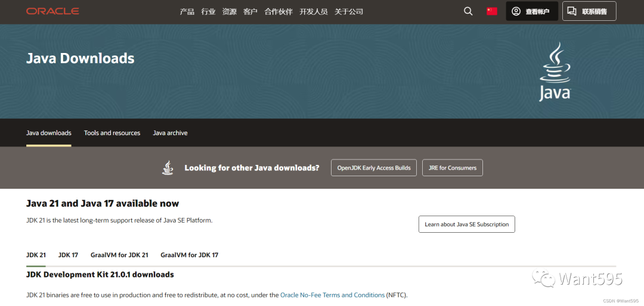The image size is (644, 306).
Task: Open Oracle No-Fee Terms and Conditions link
Action: click(332, 295)
